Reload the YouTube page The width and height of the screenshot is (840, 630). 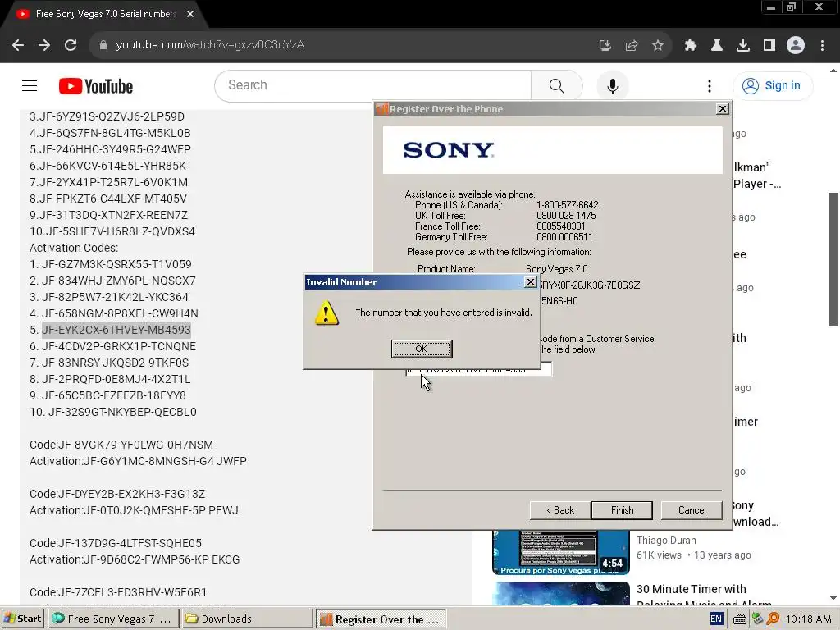pos(71,45)
